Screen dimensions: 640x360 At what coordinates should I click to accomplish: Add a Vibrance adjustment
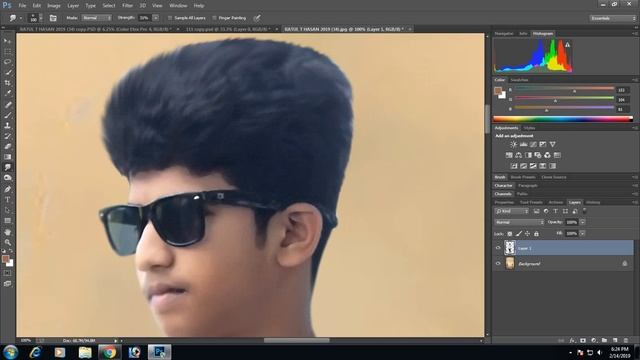point(553,144)
